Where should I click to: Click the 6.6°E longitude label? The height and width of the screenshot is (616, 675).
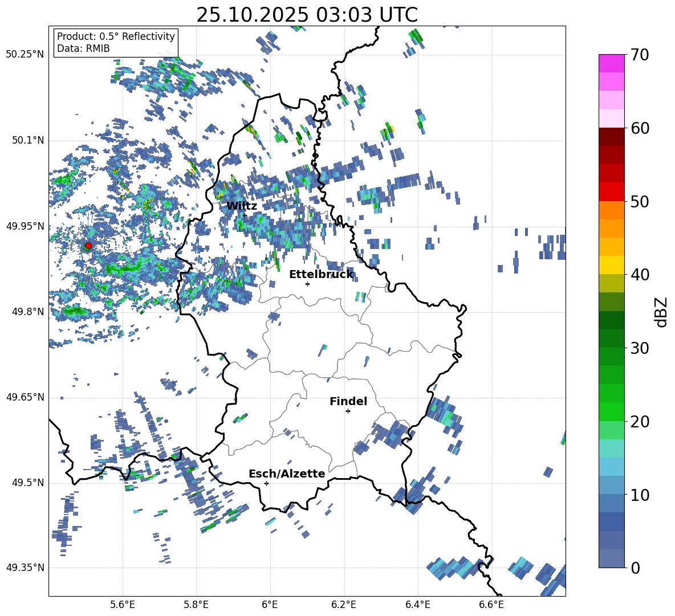[491, 605]
